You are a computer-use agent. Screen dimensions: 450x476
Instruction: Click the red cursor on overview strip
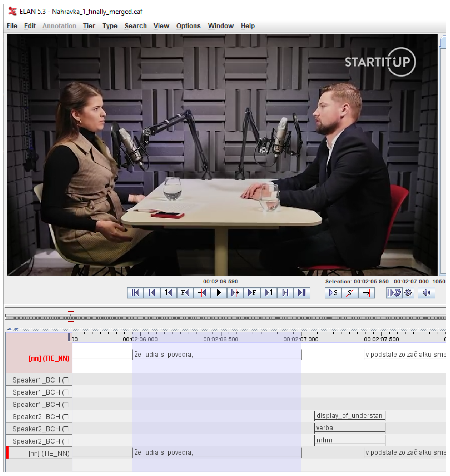[x=71, y=316]
